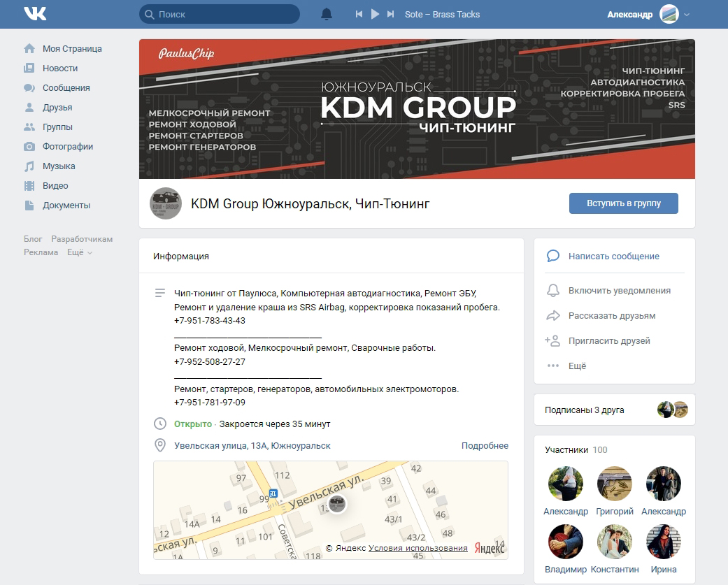This screenshot has height=585, width=728.
Task: Expand the Ещё actions menu
Action: coord(577,366)
